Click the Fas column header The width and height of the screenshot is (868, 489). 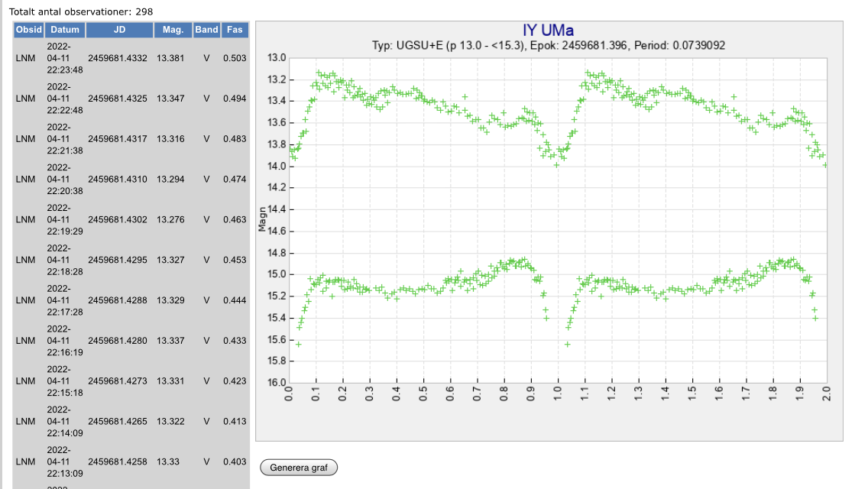point(235,30)
